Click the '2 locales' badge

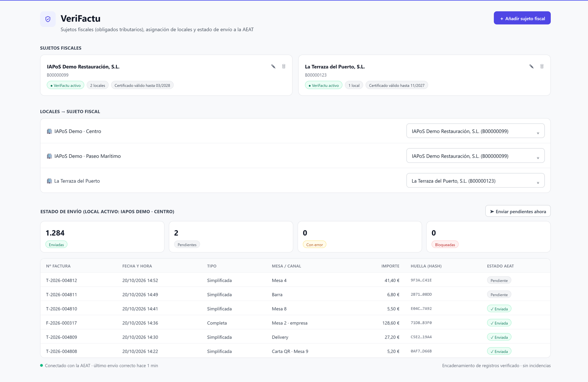coord(98,85)
